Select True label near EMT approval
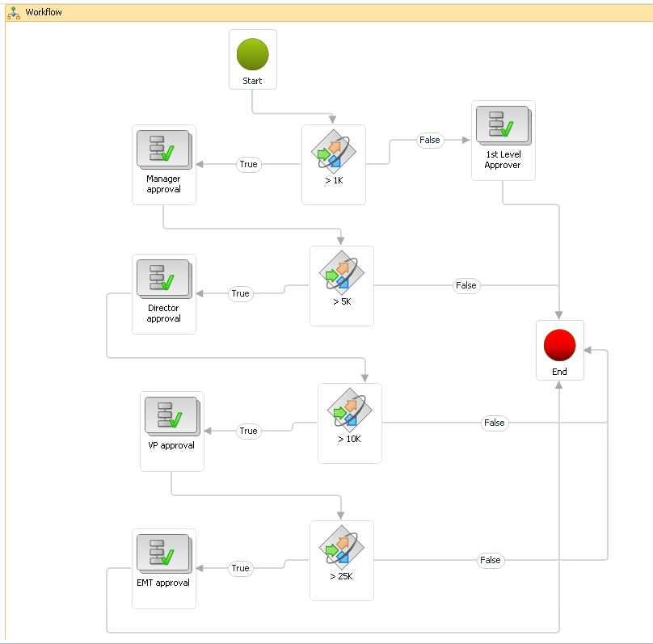The width and height of the screenshot is (653, 644). point(240,568)
